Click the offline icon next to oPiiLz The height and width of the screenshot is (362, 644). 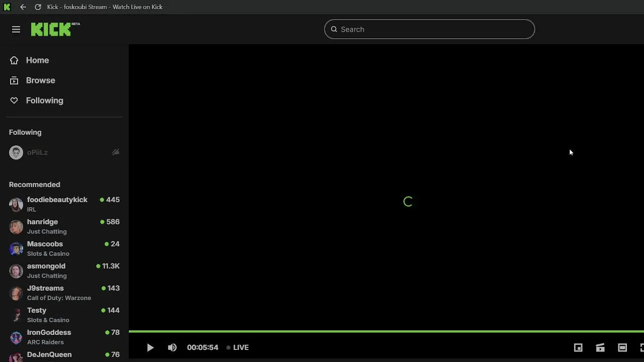[116, 152]
